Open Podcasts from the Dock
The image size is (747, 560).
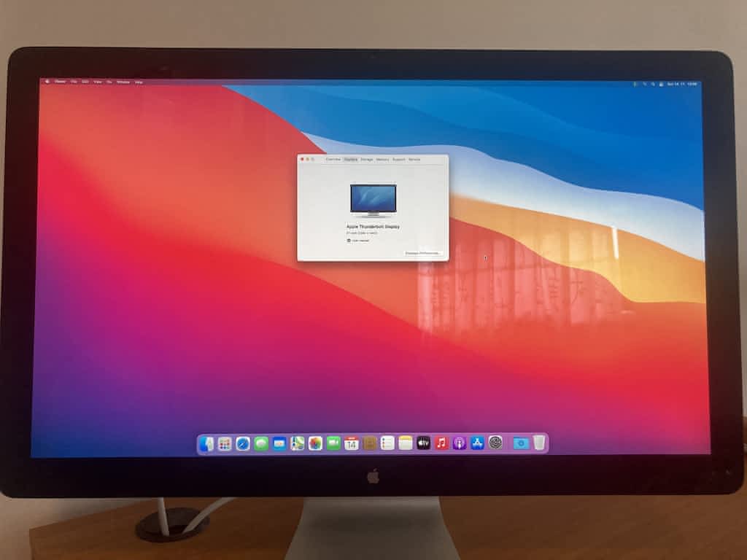click(460, 444)
